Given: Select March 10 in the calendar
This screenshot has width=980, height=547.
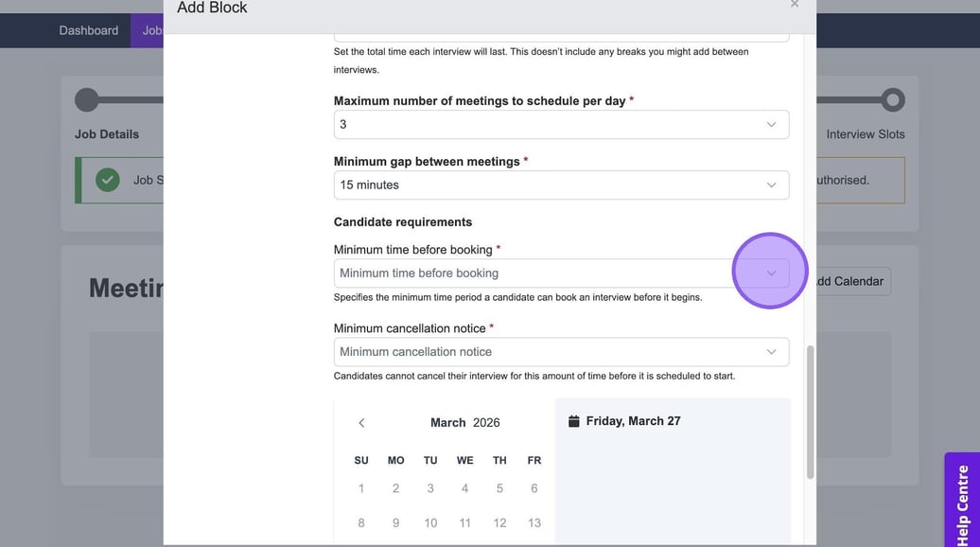Looking at the screenshot, I should (x=430, y=523).
